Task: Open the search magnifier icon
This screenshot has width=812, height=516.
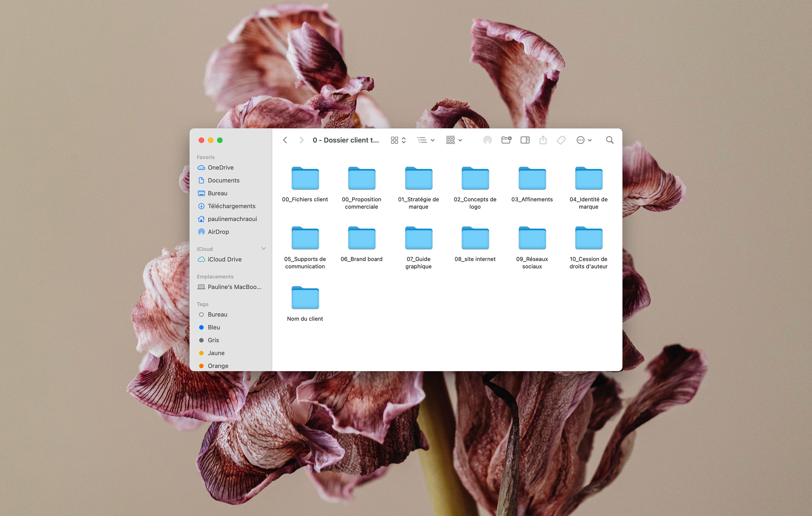Action: (x=609, y=140)
